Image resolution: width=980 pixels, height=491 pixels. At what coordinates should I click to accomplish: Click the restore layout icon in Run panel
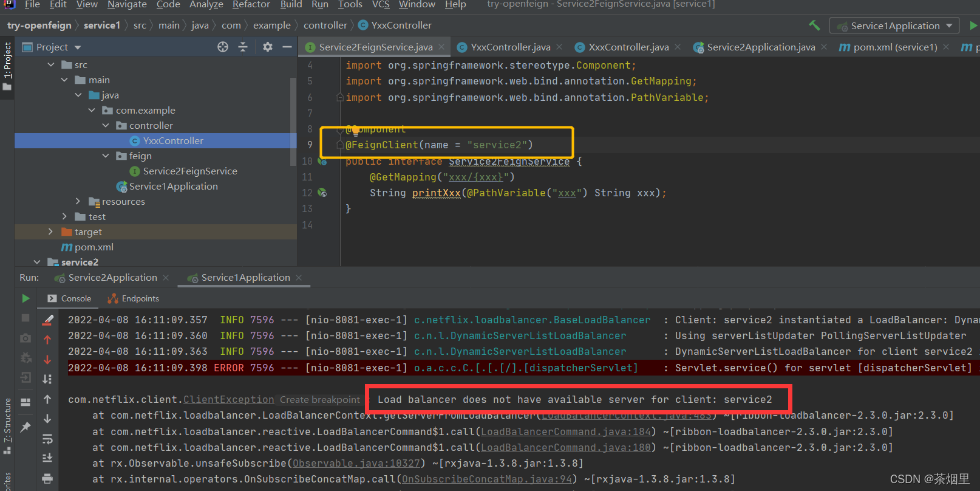coord(26,402)
